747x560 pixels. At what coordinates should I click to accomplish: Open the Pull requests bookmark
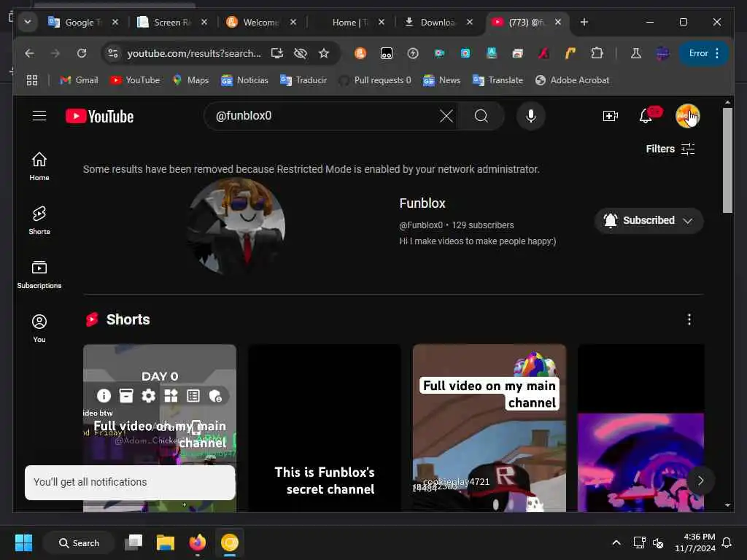coord(374,80)
